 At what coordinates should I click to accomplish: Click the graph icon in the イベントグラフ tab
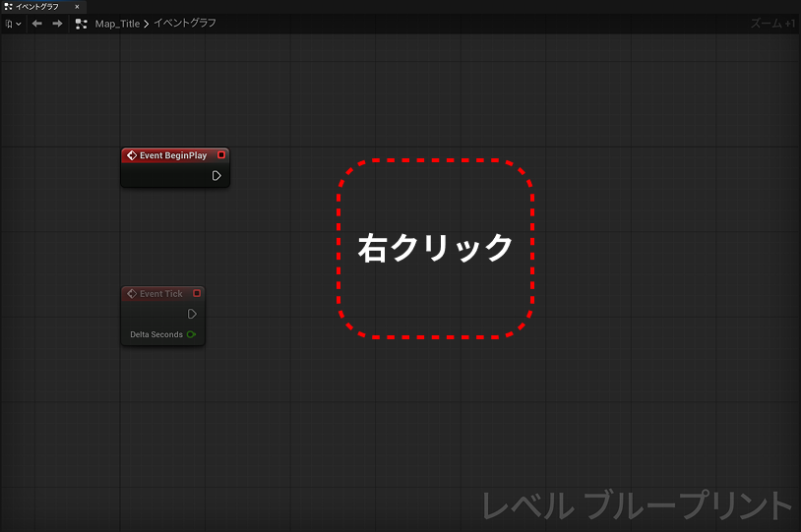tap(8, 7)
